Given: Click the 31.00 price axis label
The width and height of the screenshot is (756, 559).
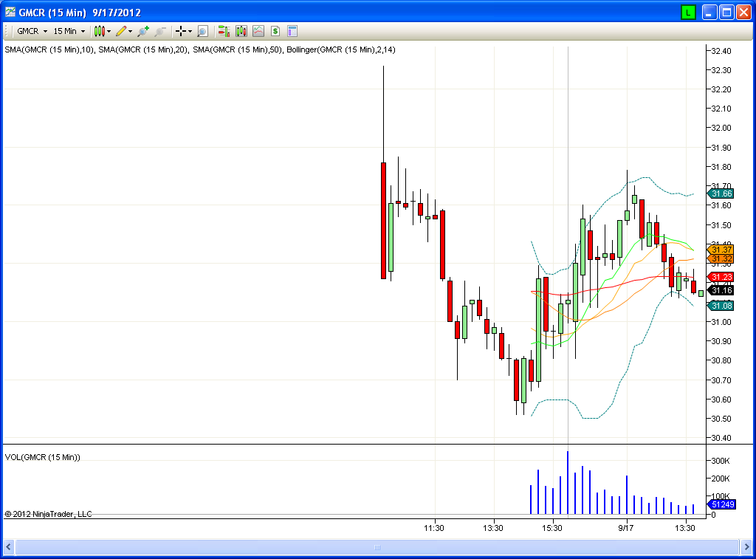Looking at the screenshot, I should [721, 322].
